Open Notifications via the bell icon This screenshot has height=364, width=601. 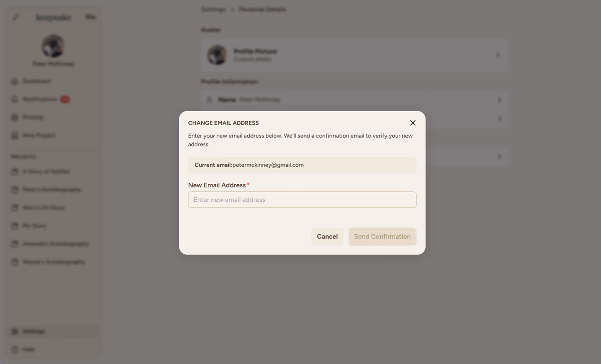coord(15,99)
